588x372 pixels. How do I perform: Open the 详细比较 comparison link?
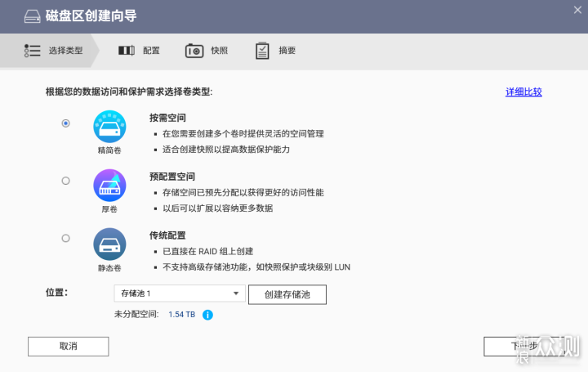(x=523, y=92)
